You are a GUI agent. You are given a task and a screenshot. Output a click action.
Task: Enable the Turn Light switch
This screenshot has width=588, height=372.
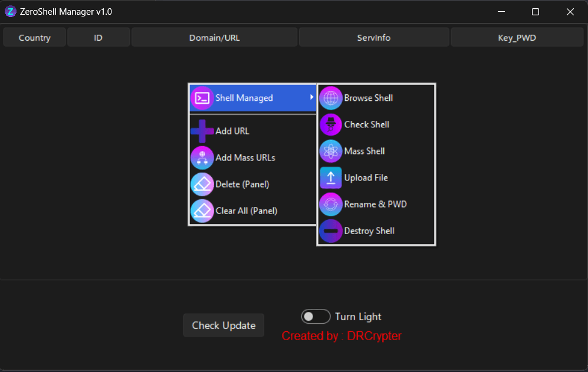pyautogui.click(x=316, y=316)
